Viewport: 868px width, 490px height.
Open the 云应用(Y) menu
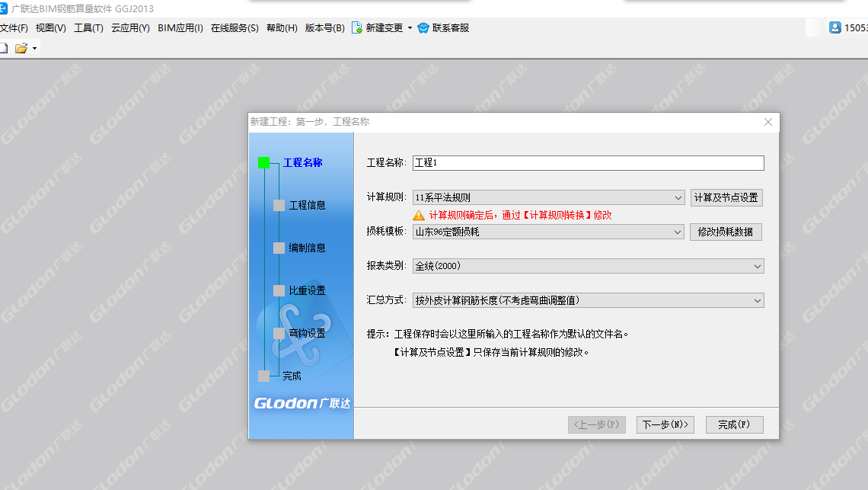[130, 27]
